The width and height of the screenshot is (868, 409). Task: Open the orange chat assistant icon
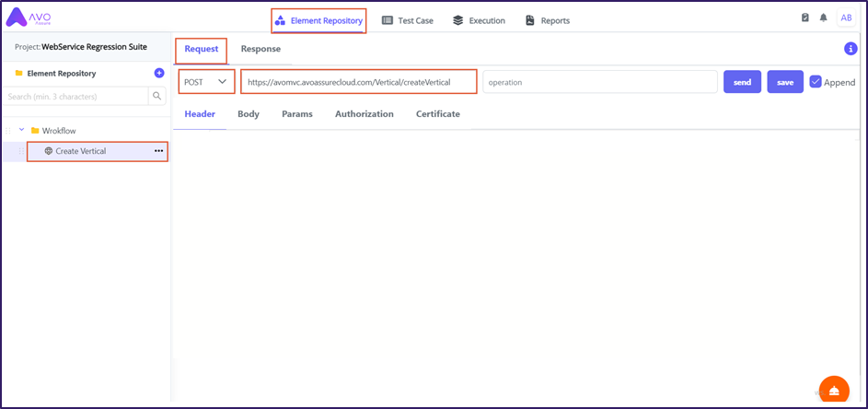833,390
